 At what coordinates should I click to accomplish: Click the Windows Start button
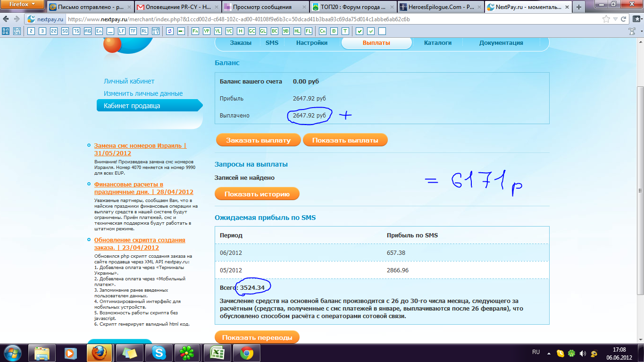point(13,353)
